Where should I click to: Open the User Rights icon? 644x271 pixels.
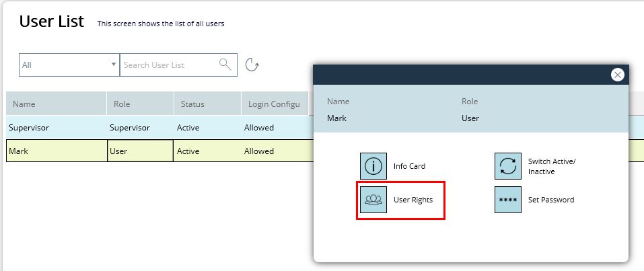click(x=373, y=200)
